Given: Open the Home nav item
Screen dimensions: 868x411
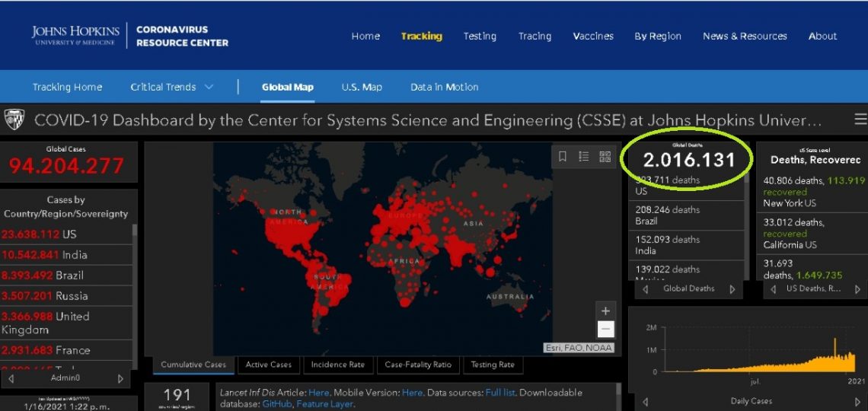Looking at the screenshot, I should (x=365, y=36).
